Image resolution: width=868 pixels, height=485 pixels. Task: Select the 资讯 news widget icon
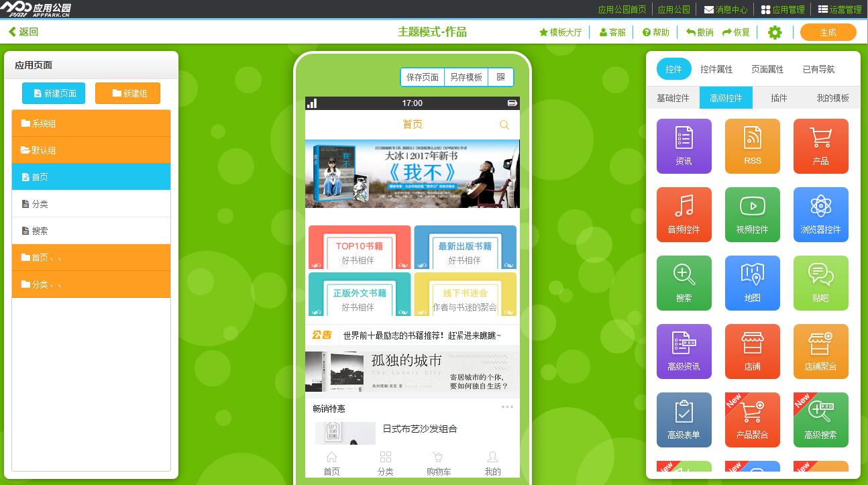click(x=684, y=146)
